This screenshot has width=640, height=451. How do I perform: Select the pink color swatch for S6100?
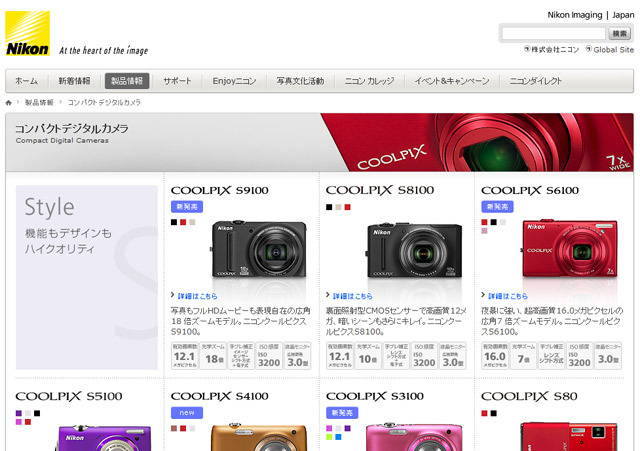point(484,231)
